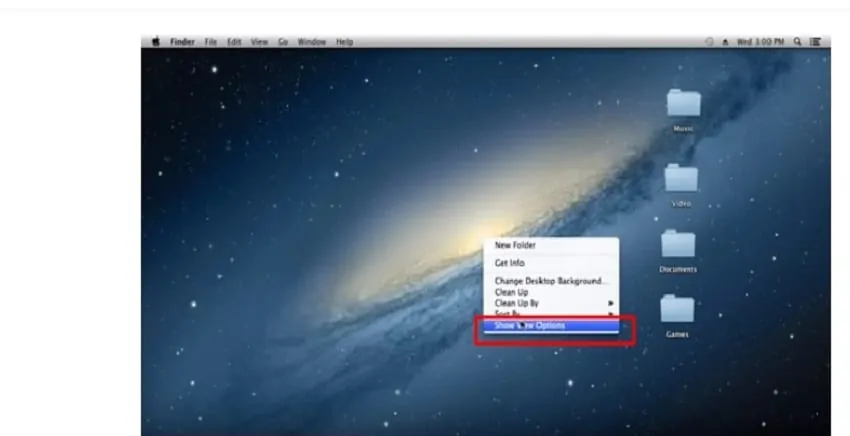The image size is (850, 436).
Task: Select the Music folder icon
Action: (x=684, y=103)
